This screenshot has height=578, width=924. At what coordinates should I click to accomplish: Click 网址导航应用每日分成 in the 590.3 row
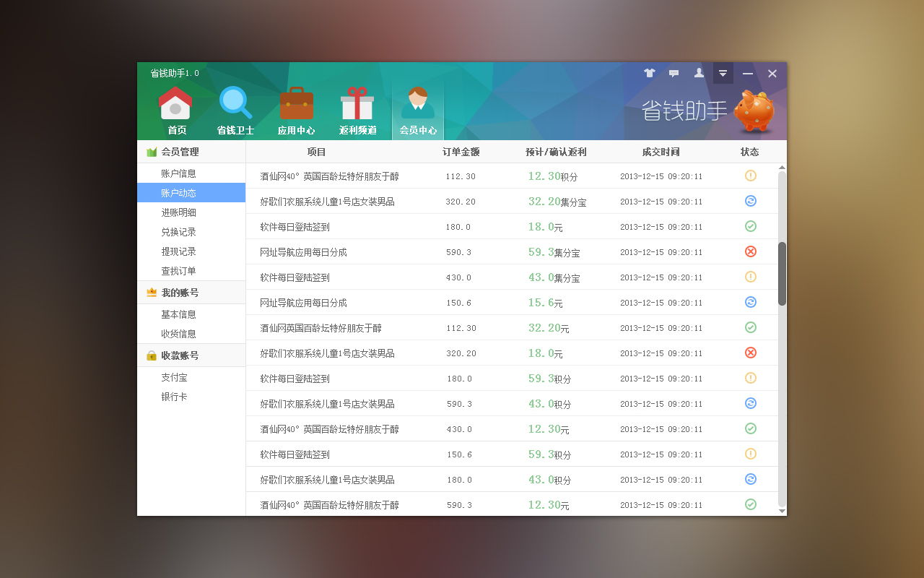pos(303,252)
